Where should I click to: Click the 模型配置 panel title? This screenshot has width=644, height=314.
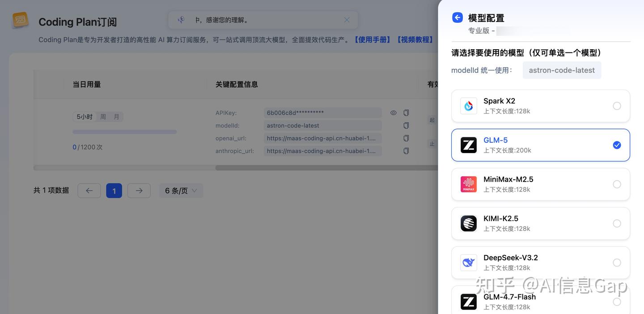point(486,18)
